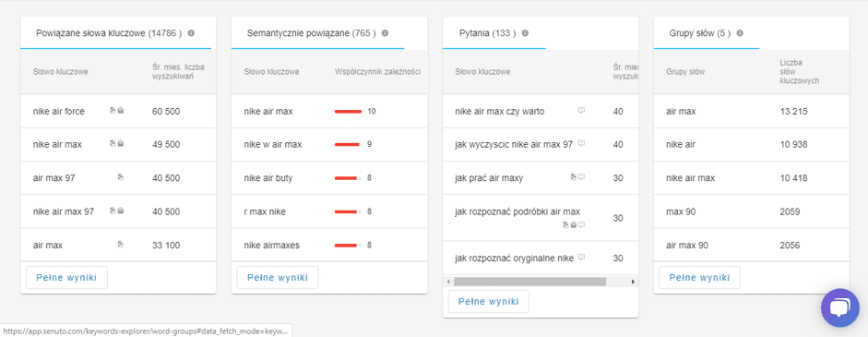868x337 pixels.
Task: Click bag icon in nike air force row
Action: pos(121,111)
